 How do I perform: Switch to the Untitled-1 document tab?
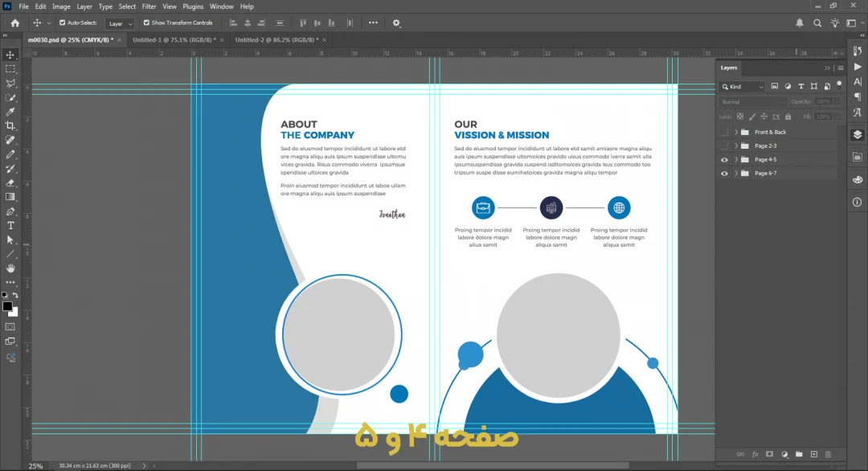(x=174, y=39)
